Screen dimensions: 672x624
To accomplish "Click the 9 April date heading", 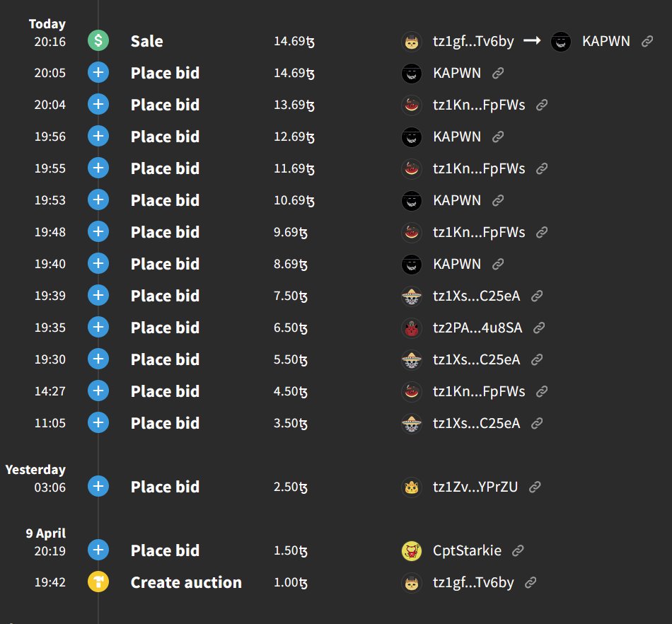I will coord(46,533).
